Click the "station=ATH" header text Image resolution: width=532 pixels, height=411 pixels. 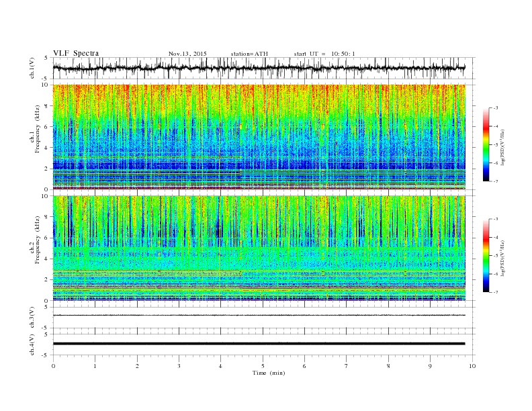(249, 54)
